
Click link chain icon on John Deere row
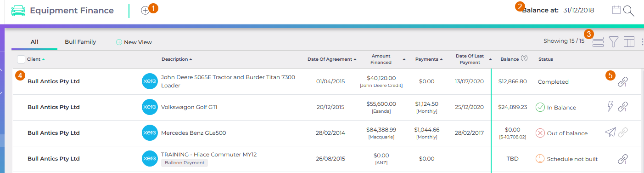[x=622, y=82]
